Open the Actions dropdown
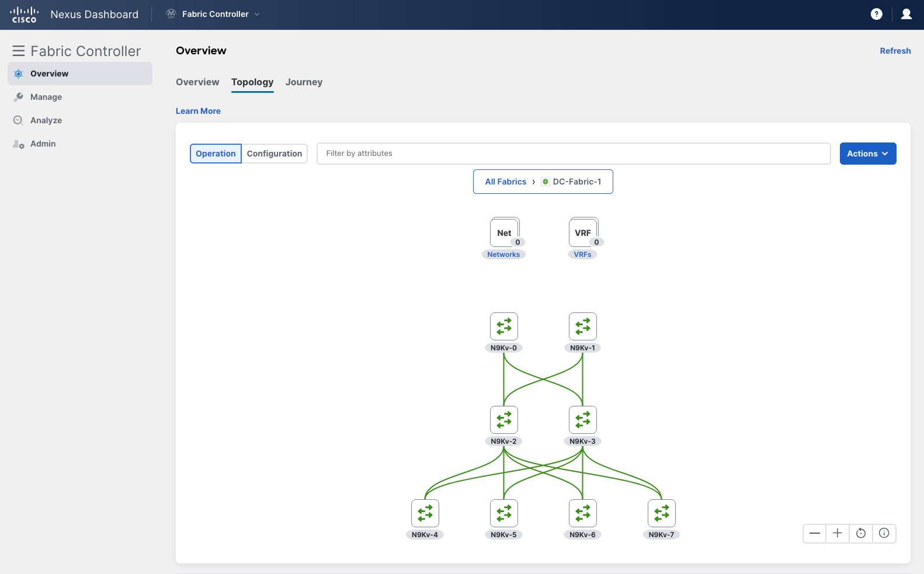This screenshot has width=924, height=574. [868, 154]
